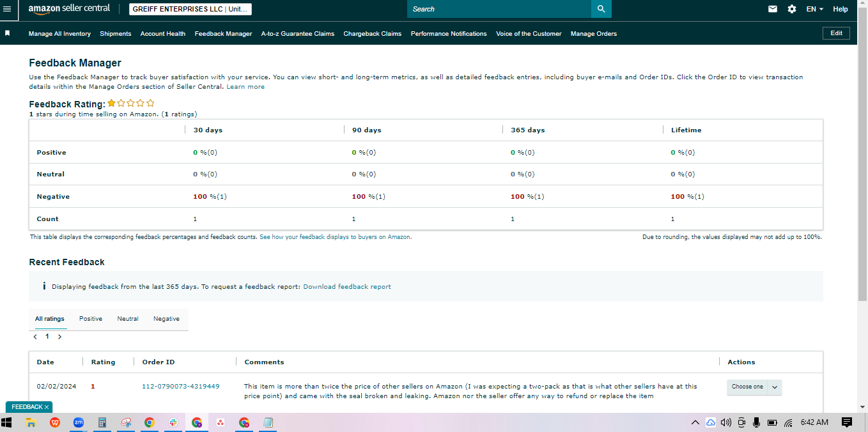868x432 pixels.
Task: Click the feedback rating stars
Action: [x=131, y=103]
